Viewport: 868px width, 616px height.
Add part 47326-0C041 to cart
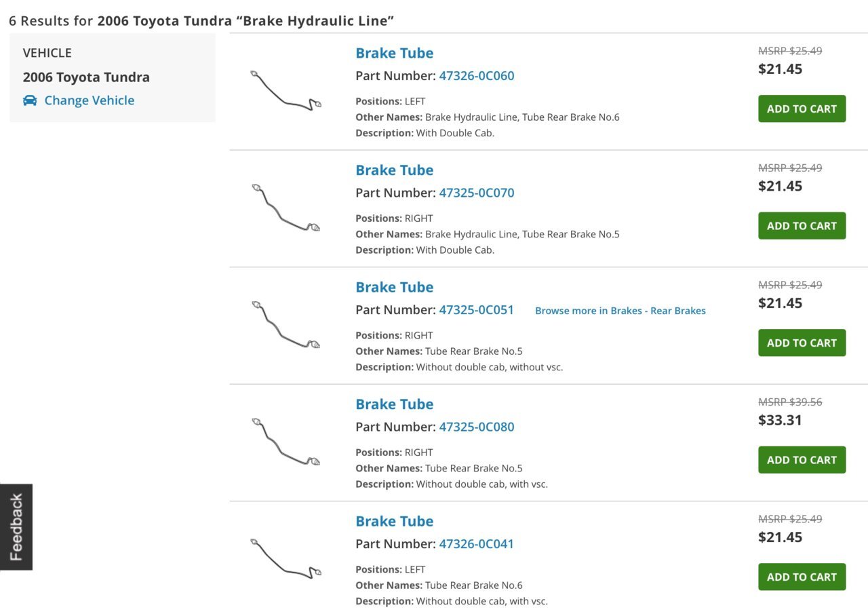802,577
